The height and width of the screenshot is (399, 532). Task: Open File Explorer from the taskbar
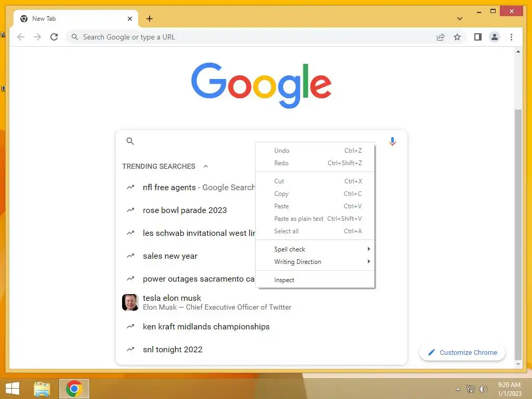click(x=42, y=389)
